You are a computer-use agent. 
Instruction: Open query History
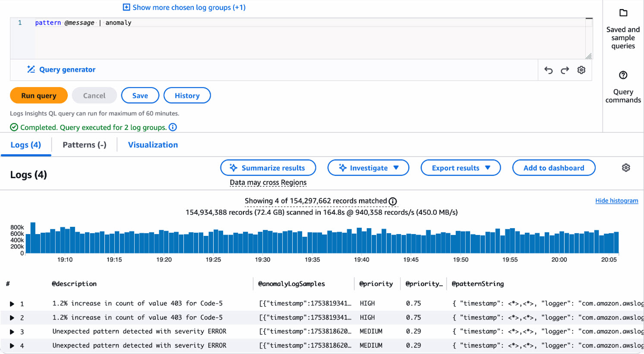(x=187, y=96)
